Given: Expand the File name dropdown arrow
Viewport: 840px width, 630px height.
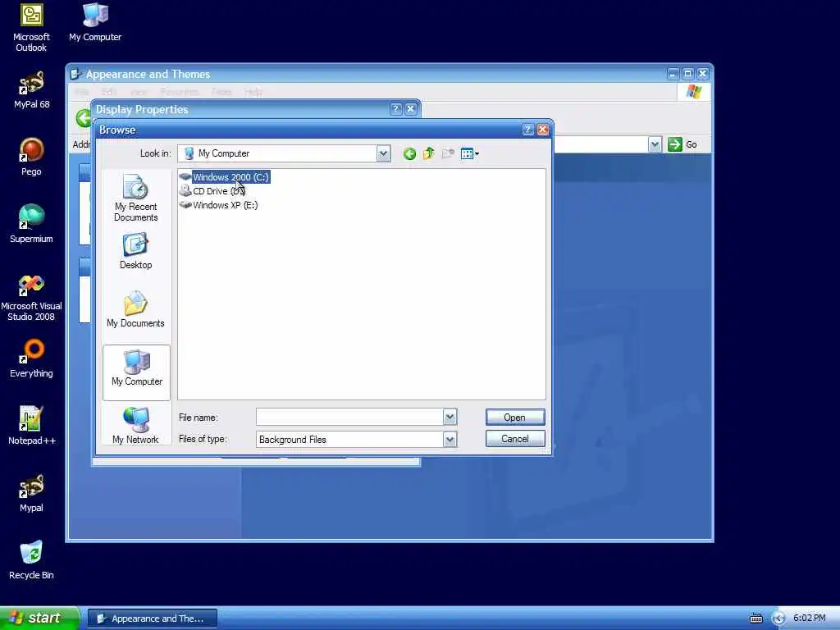Looking at the screenshot, I should pyautogui.click(x=450, y=417).
